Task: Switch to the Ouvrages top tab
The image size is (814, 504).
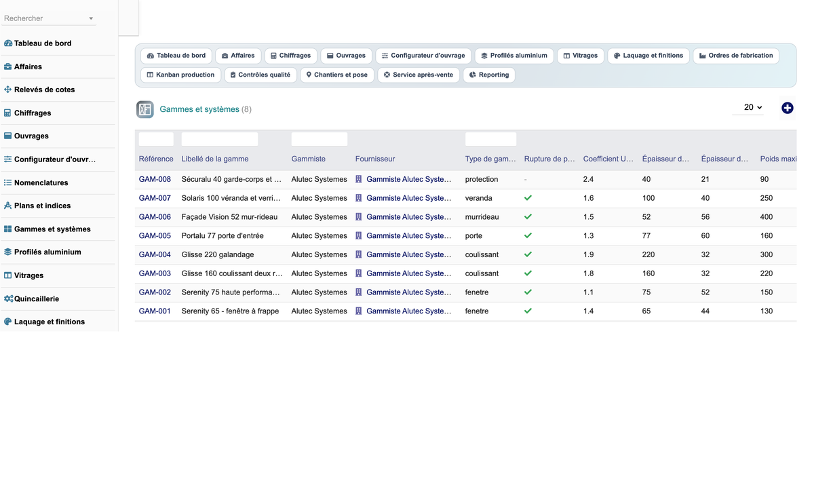Action: 346,56
